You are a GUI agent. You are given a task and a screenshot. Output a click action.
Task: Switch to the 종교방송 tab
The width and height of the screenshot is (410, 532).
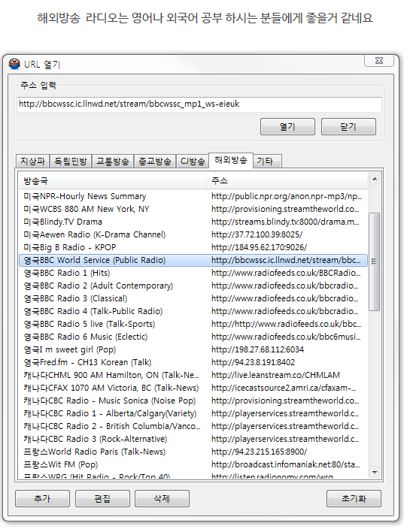coord(155,161)
